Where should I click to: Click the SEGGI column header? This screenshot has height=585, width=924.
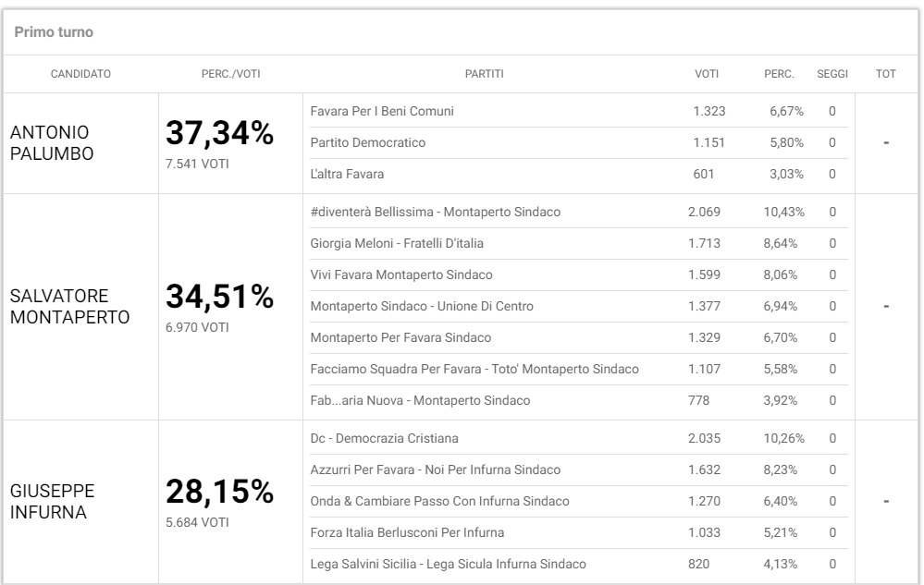(832, 74)
